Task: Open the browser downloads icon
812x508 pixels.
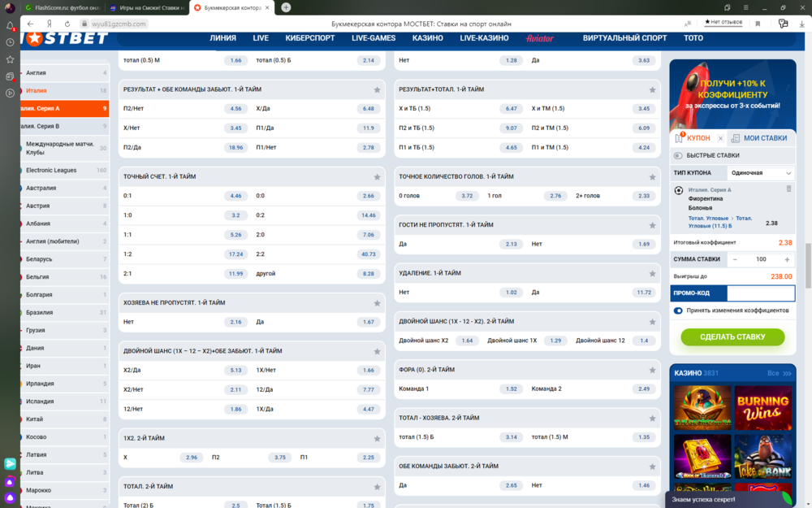Action: pos(801,24)
